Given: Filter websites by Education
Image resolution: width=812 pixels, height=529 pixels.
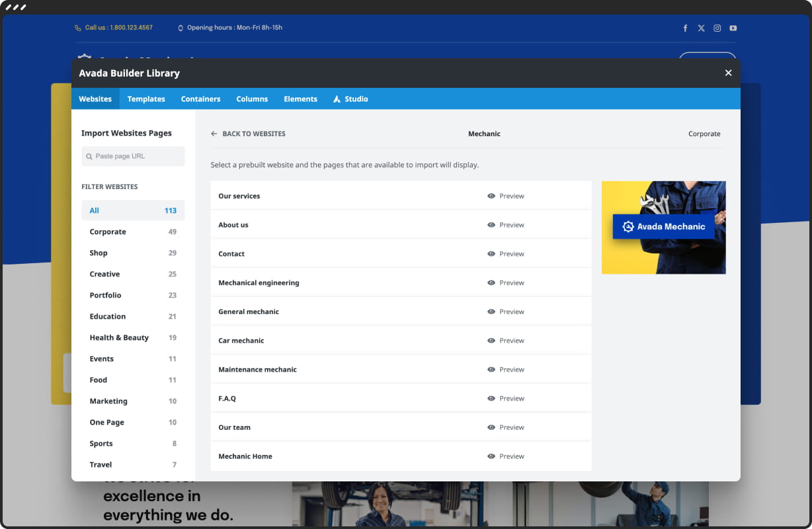Looking at the screenshot, I should (x=133, y=316).
